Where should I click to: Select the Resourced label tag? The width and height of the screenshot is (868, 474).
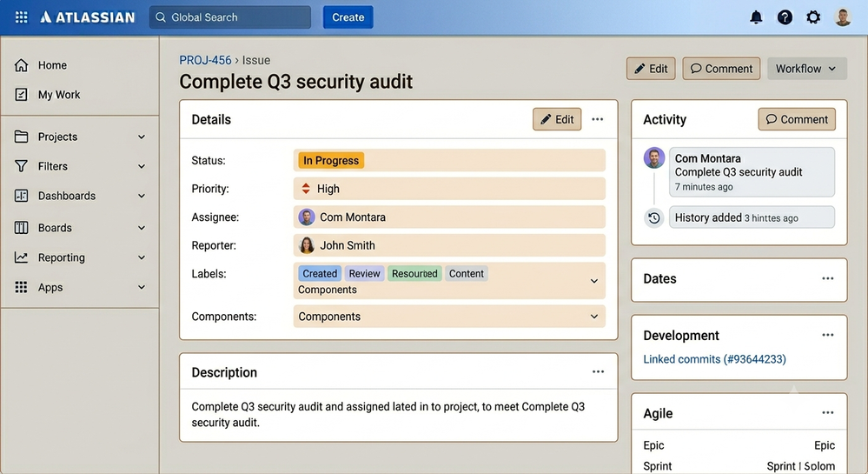(x=414, y=273)
